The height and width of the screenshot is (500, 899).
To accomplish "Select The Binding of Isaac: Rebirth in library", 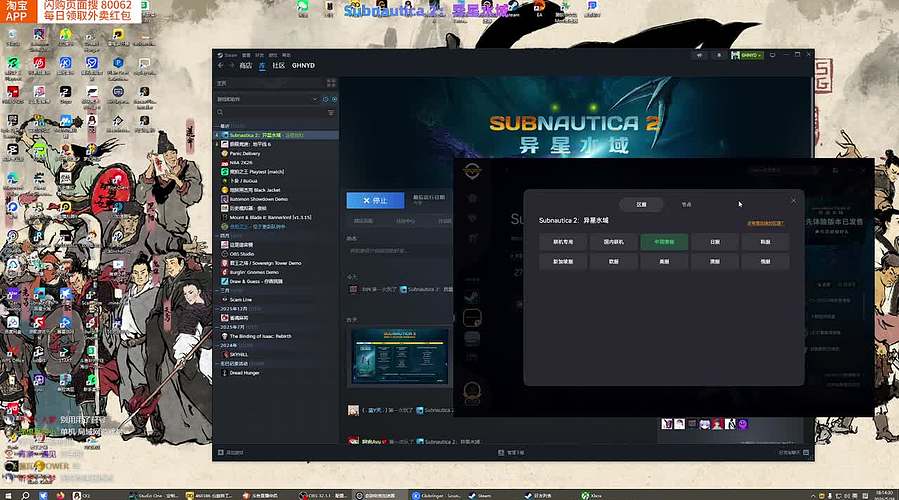I will (277, 337).
